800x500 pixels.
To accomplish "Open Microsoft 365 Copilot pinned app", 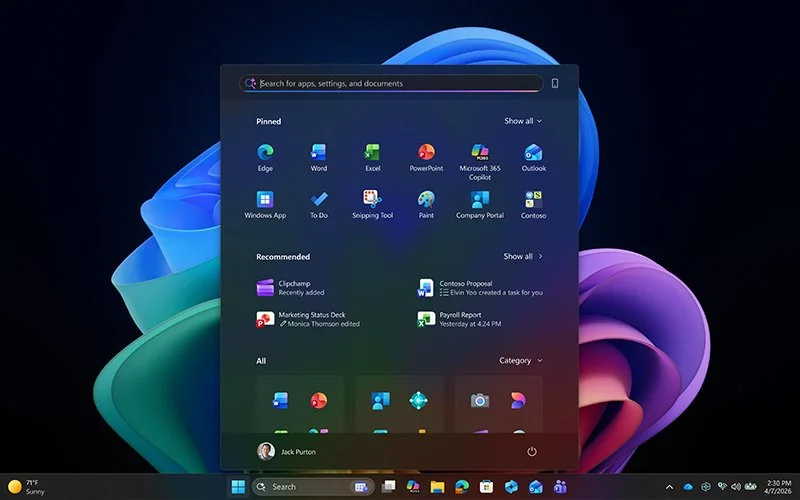I will (x=480, y=162).
